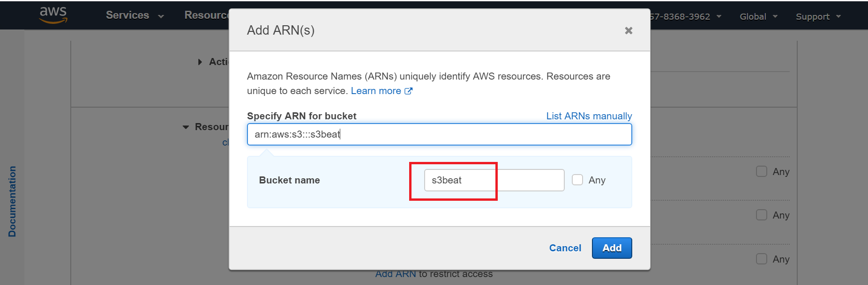This screenshot has width=868, height=285.
Task: Click the blue Add button
Action: click(x=612, y=248)
